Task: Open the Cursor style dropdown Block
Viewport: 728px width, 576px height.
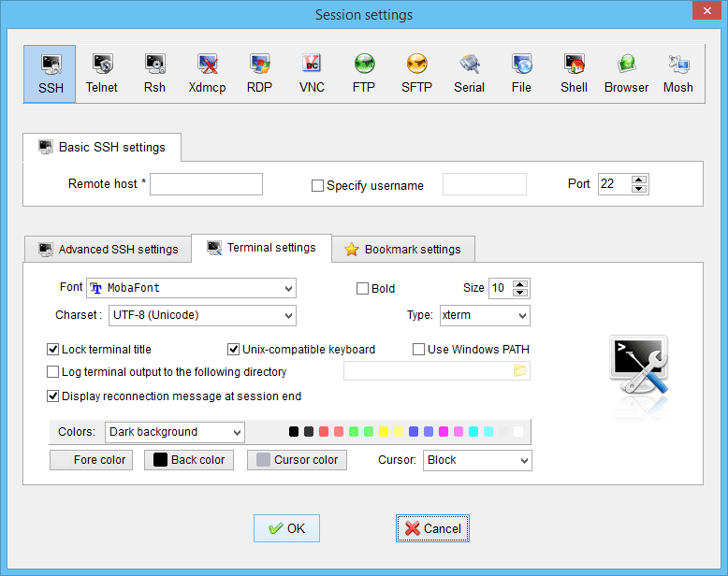Action: pos(477,461)
